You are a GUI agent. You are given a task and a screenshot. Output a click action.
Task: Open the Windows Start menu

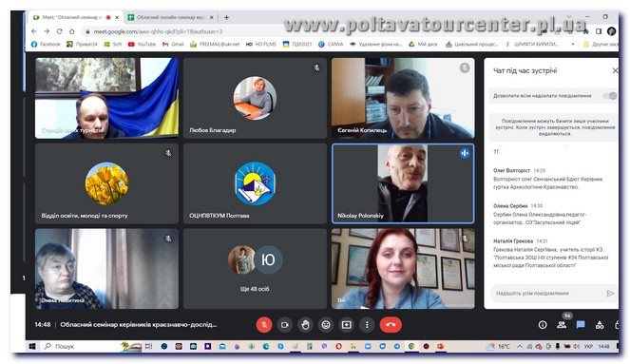pyautogui.click(x=32, y=346)
